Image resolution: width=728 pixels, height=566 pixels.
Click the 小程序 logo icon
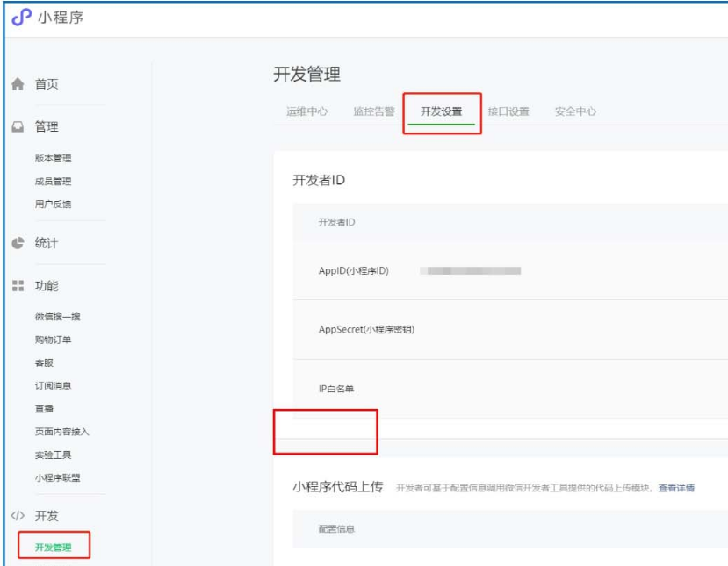[22, 18]
